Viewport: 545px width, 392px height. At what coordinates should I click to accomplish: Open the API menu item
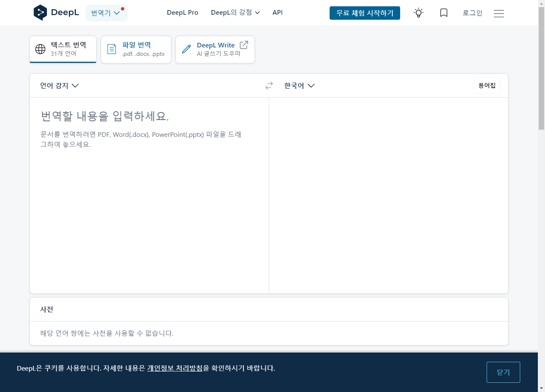click(x=277, y=13)
